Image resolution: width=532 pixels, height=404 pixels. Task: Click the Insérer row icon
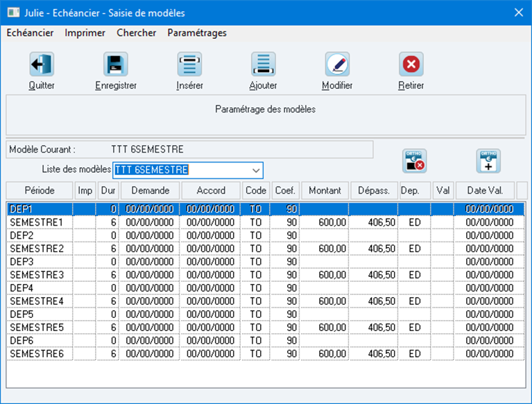189,64
